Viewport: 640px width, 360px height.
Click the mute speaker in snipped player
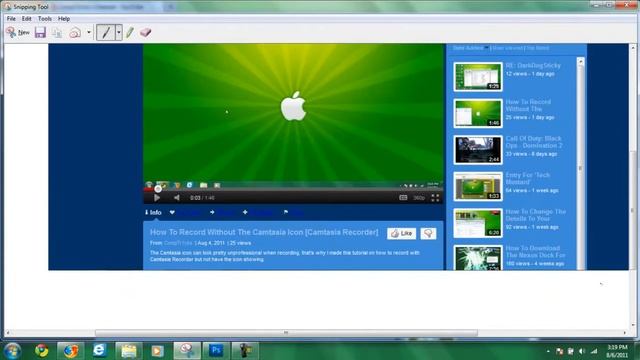click(x=177, y=198)
